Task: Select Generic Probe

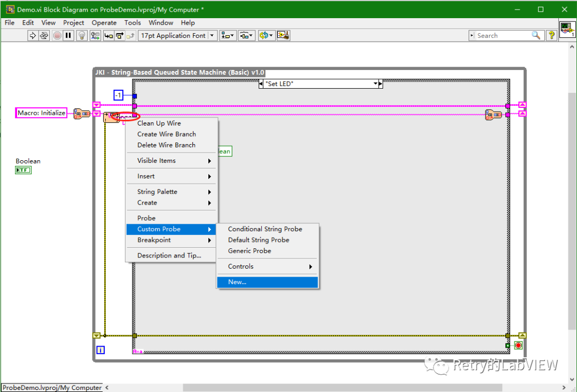Action: (x=268, y=251)
